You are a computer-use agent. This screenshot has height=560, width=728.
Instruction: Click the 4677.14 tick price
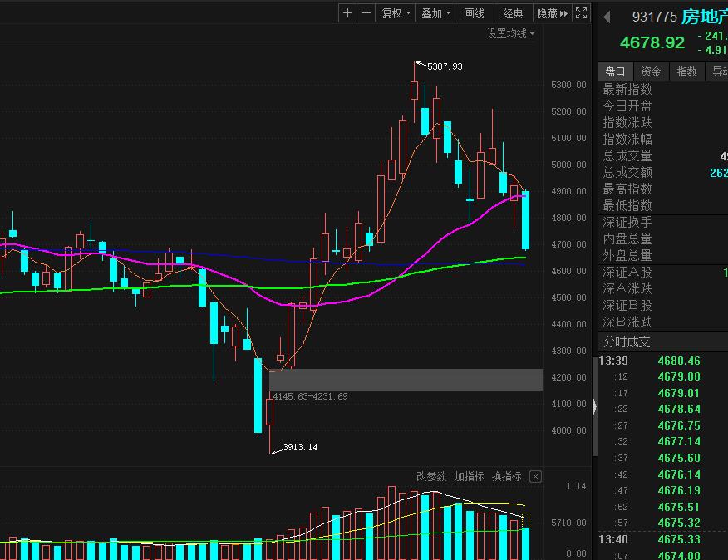coord(679,441)
